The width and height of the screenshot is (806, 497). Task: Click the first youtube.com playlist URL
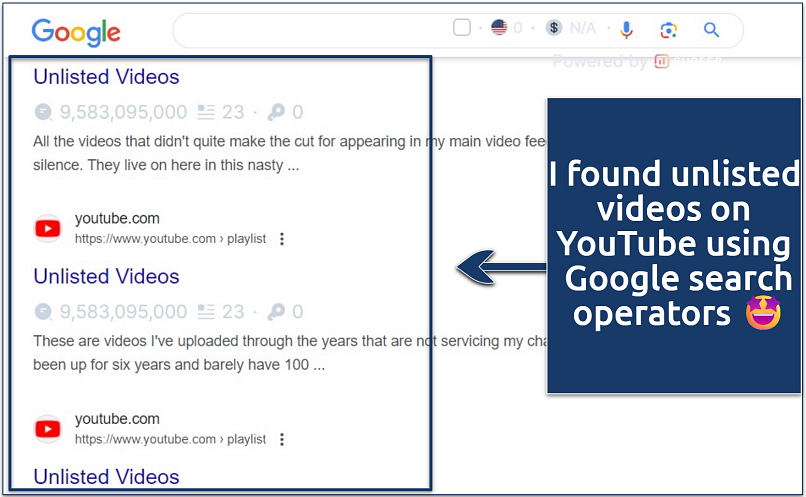[x=170, y=239]
